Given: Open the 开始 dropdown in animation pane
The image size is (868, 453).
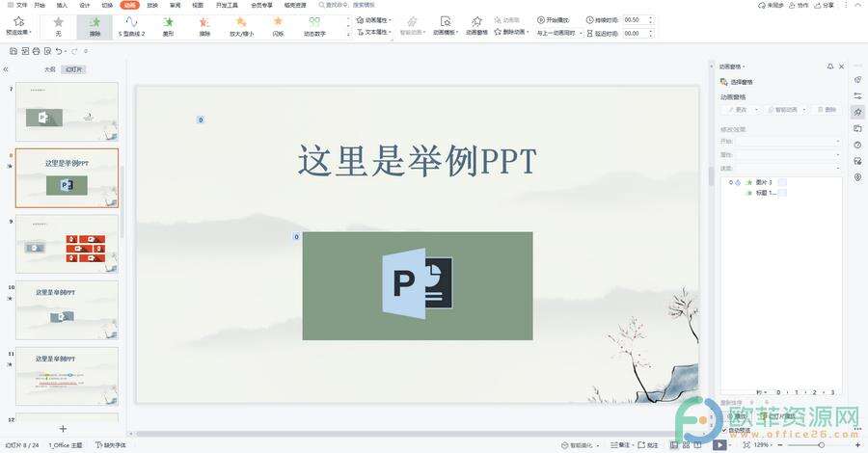Looking at the screenshot, I should (x=788, y=142).
